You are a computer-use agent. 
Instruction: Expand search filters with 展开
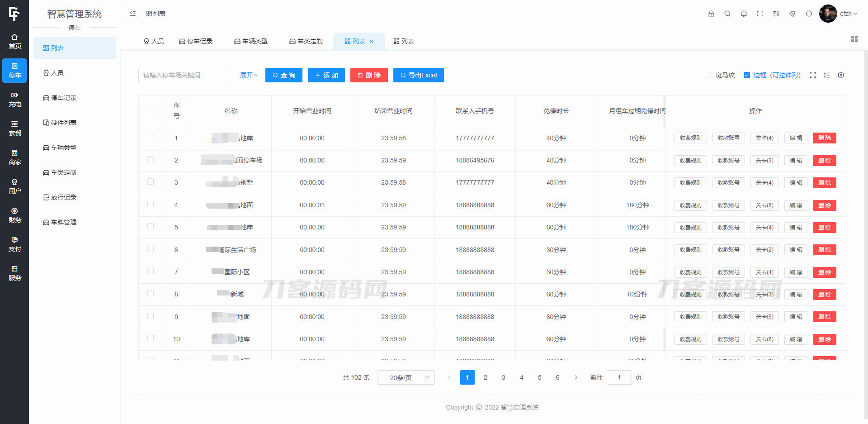248,75
